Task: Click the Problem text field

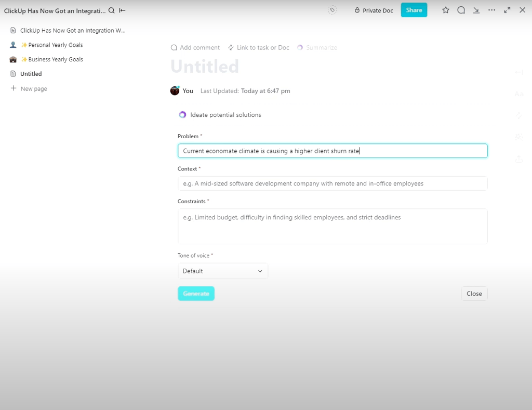Action: [332, 151]
